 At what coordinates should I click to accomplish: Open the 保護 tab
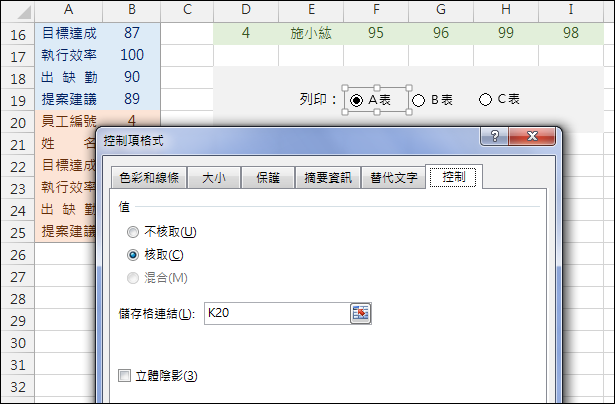(x=268, y=178)
